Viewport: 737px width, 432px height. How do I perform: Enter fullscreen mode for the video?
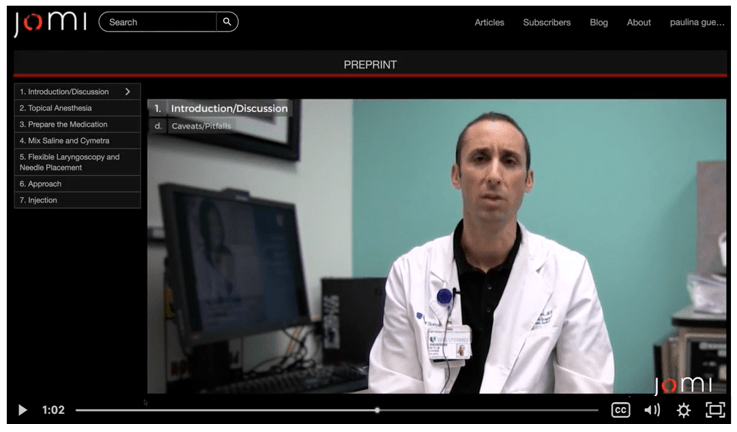715,410
